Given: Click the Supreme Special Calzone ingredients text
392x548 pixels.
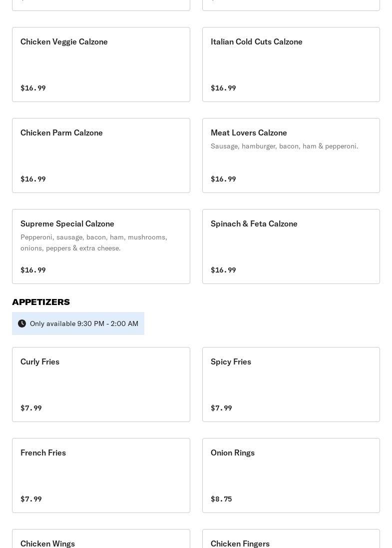Looking at the screenshot, I should (x=93, y=242).
